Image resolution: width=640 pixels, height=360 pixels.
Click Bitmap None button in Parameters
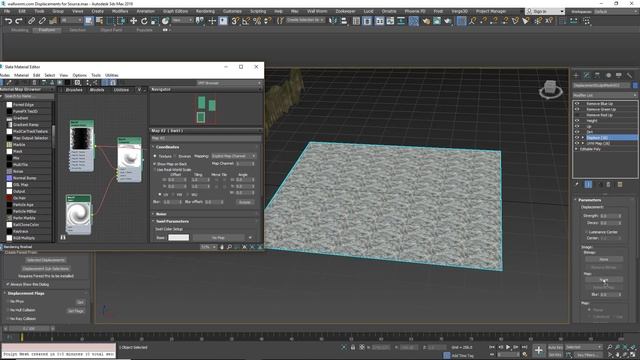604,259
